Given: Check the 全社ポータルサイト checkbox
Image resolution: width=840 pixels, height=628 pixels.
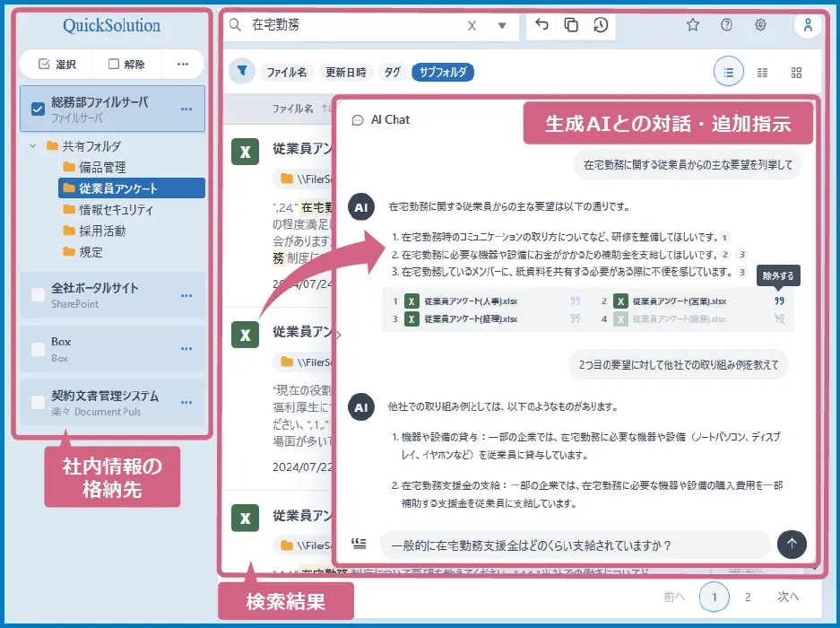Looking at the screenshot, I should [x=38, y=295].
